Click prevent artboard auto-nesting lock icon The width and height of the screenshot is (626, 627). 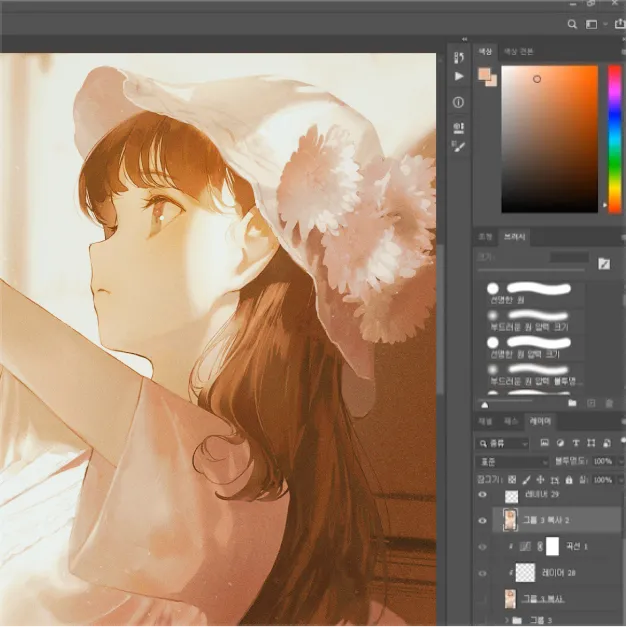click(x=554, y=480)
